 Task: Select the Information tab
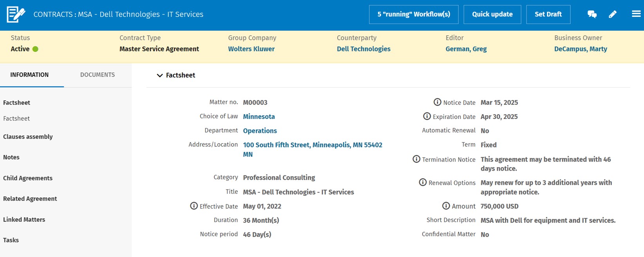[x=29, y=75]
